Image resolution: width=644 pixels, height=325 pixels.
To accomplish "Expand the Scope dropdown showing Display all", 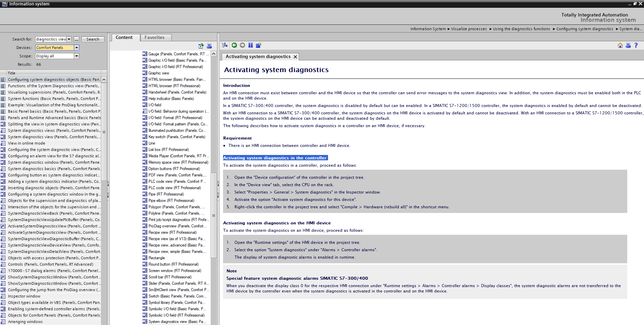I will [76, 56].
